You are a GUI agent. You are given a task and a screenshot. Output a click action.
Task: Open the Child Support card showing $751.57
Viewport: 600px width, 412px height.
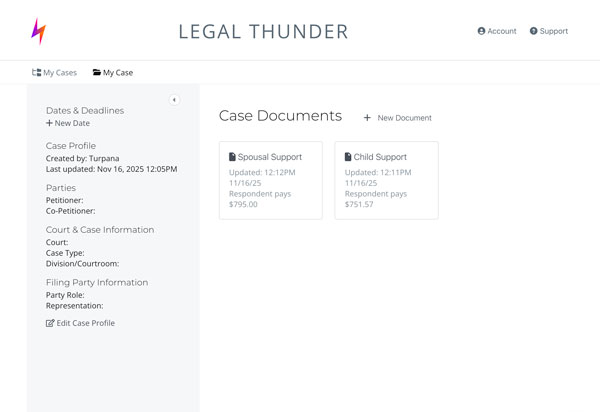pos(386,181)
